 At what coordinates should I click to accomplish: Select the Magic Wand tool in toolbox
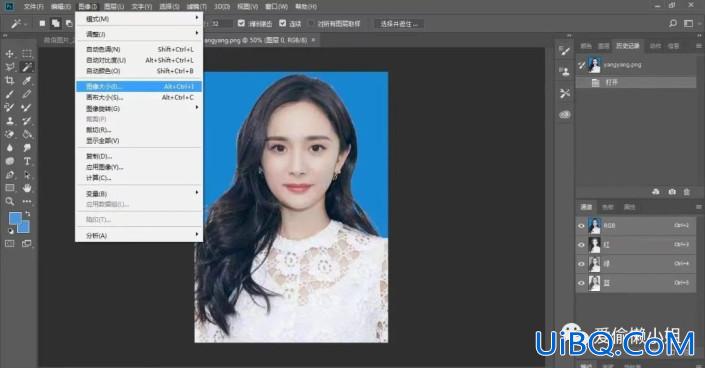(27, 67)
